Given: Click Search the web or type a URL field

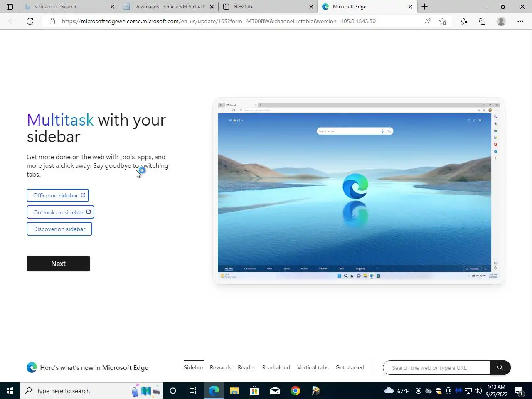Looking at the screenshot, I should pos(436,368).
